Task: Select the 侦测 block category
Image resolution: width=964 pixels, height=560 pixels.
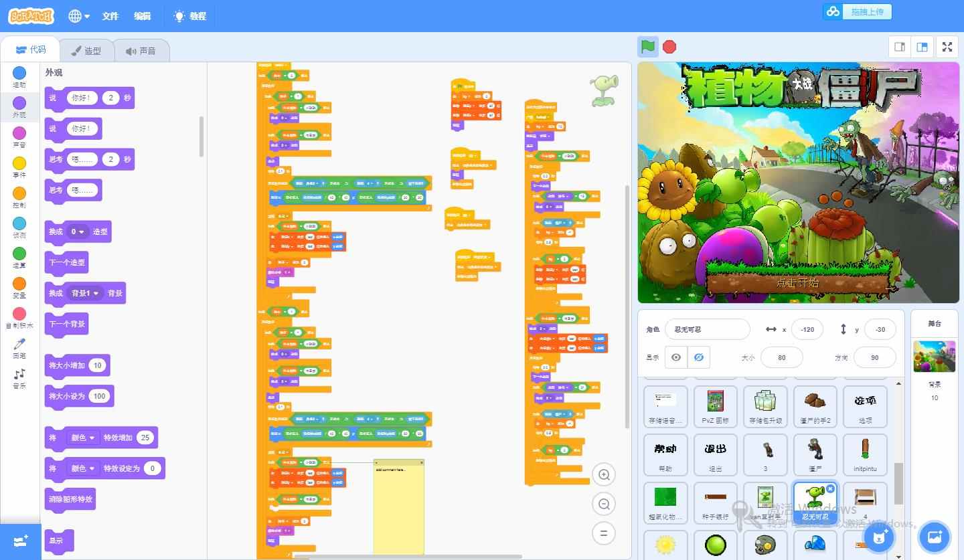Action: 19,227
